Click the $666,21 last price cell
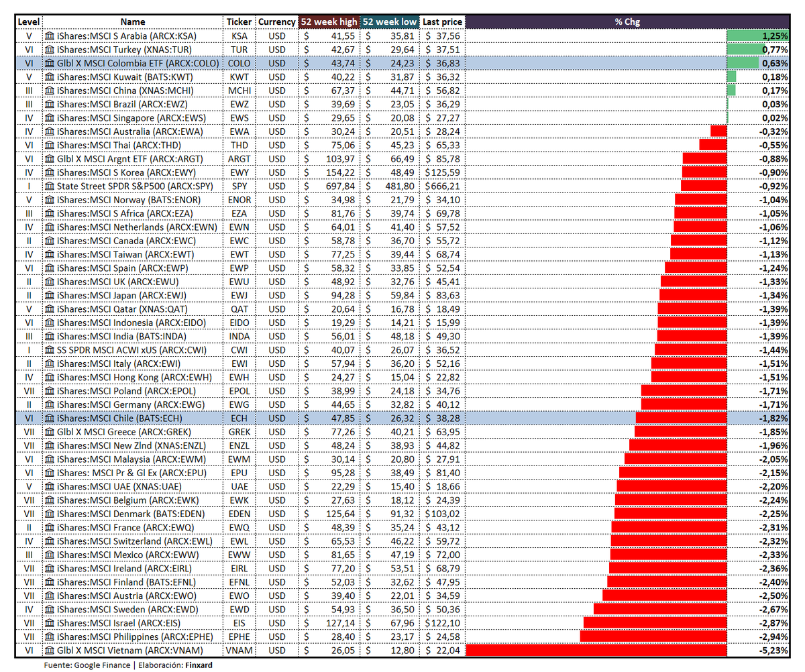Screen dimensions: 805x672 (441, 186)
